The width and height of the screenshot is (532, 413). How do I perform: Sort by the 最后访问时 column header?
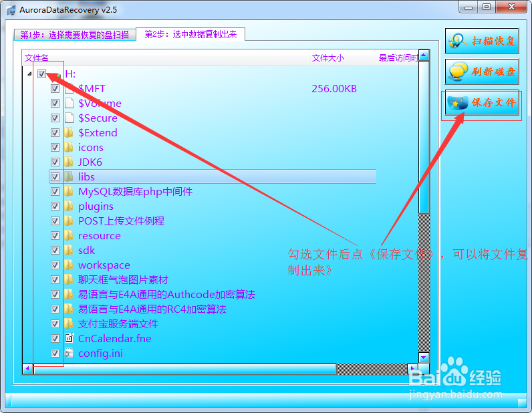click(x=397, y=57)
